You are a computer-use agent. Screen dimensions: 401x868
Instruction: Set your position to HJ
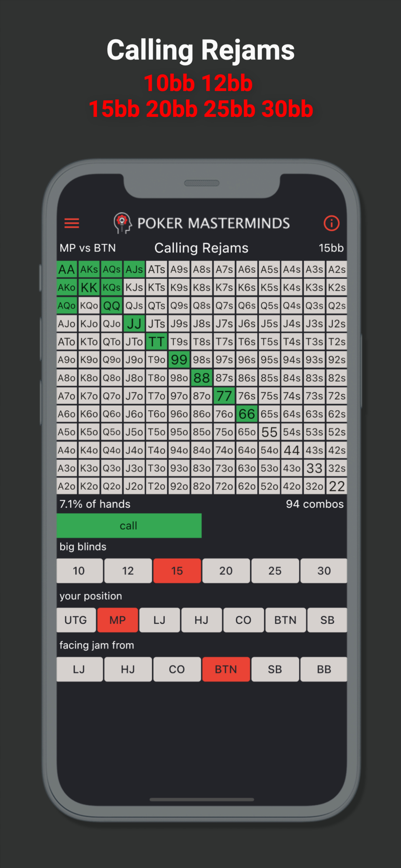tap(201, 620)
